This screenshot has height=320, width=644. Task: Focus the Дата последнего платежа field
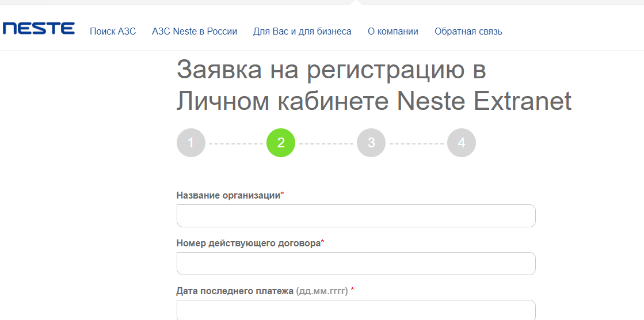356,310
